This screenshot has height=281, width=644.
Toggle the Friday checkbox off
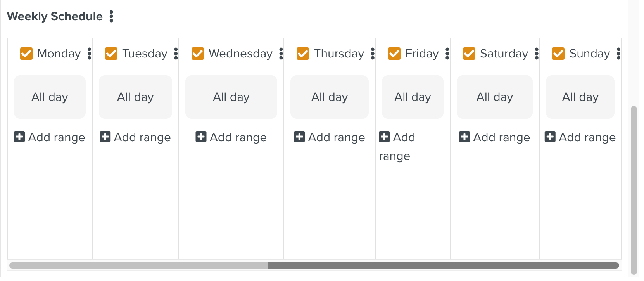tap(394, 54)
